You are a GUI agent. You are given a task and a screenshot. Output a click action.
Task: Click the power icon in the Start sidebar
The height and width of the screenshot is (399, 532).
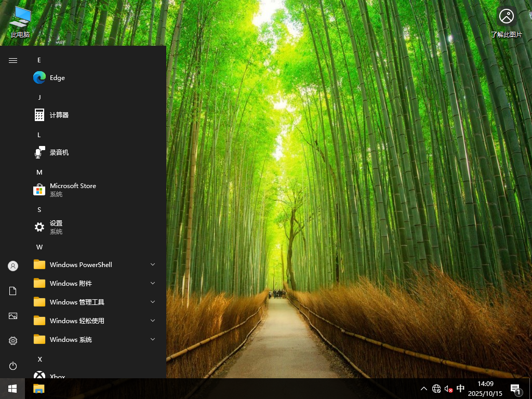tap(12, 366)
